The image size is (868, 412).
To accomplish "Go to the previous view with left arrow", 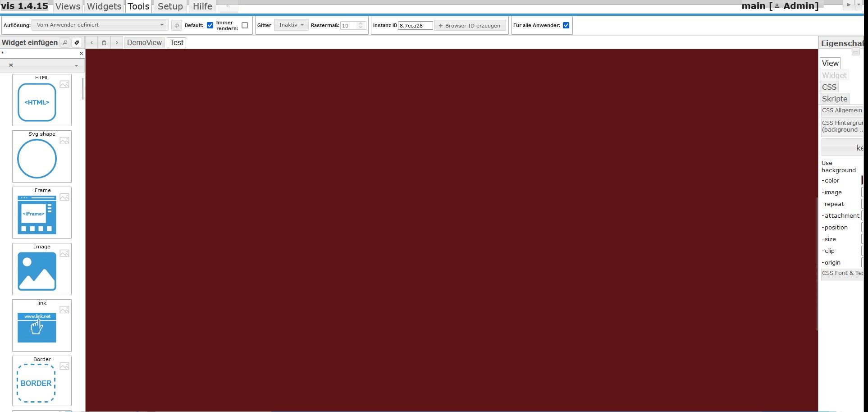I will 92,43.
